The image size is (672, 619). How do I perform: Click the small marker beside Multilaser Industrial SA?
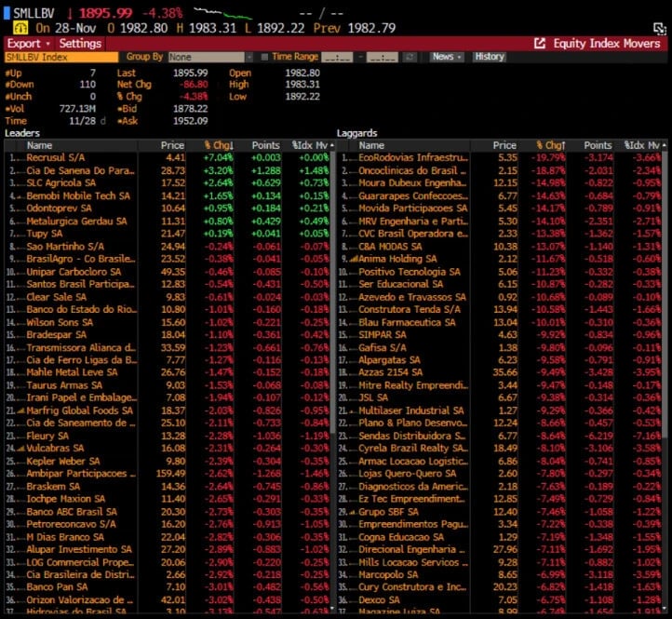pos(352,411)
